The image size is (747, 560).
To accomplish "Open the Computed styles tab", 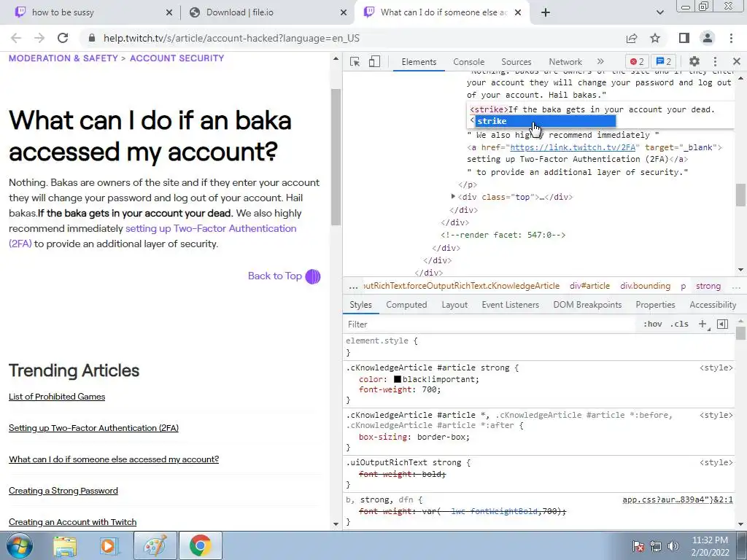I will [406, 305].
